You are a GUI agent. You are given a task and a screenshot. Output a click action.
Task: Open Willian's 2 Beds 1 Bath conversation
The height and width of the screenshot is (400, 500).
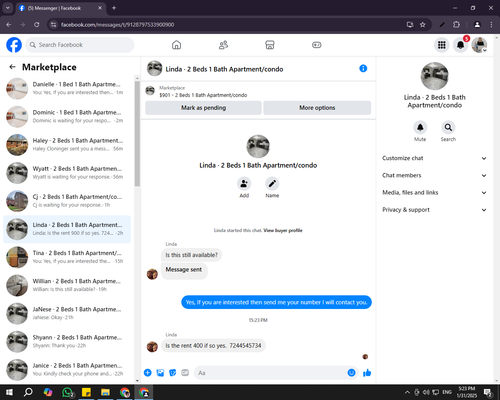pos(67,285)
